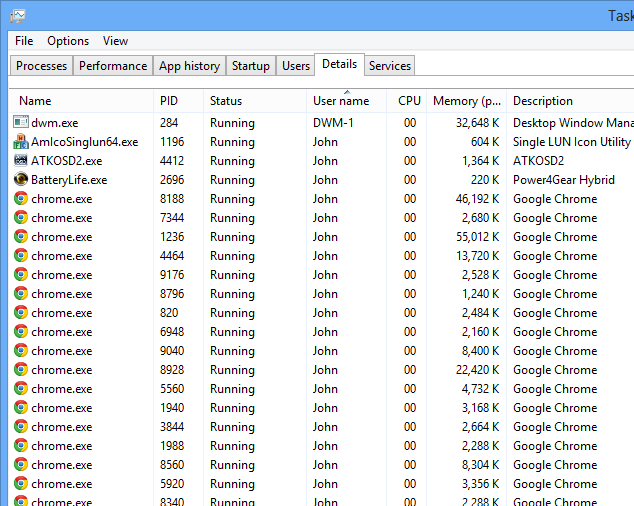
Task: Sort by the PID column header
Action: click(x=178, y=101)
